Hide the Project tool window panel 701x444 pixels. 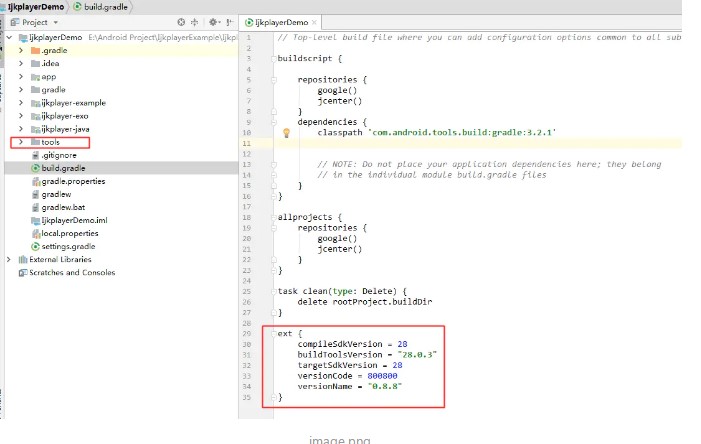tap(227, 21)
